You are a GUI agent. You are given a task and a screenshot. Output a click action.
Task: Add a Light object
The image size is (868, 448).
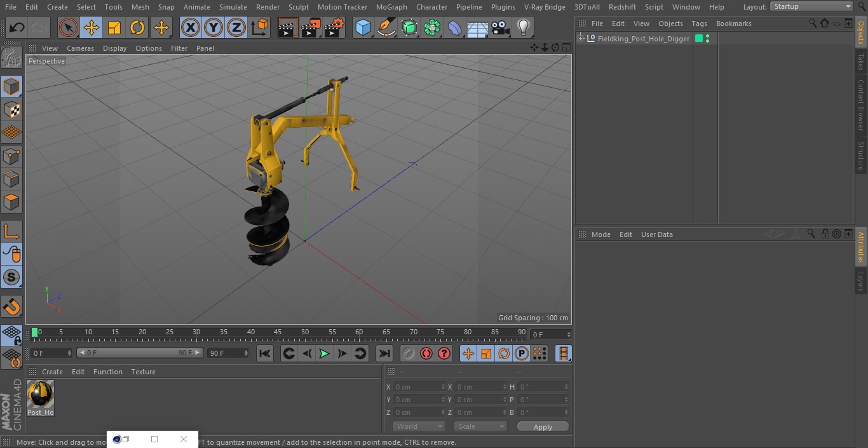(x=523, y=27)
